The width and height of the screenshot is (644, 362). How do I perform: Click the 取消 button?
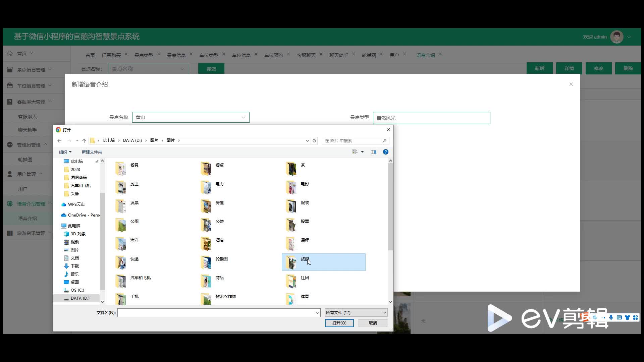click(373, 323)
